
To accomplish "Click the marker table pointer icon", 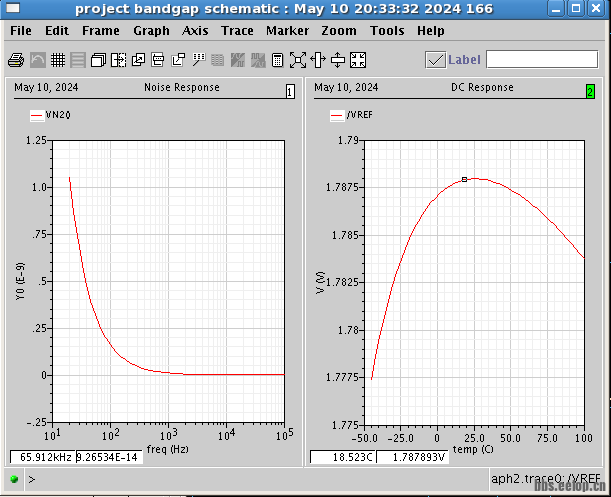I will point(199,60).
